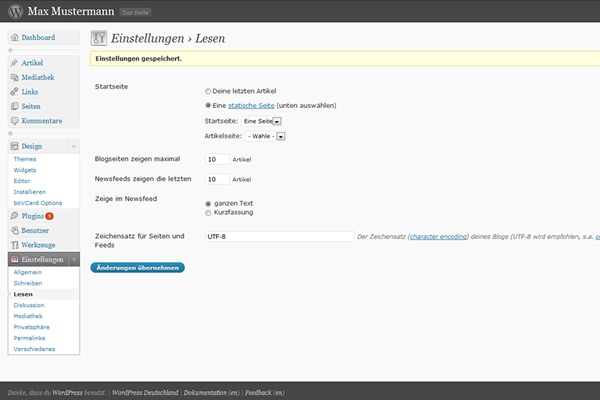Collapse the Einstellungen menu arrow
This screenshot has height=400, width=600.
pyautogui.click(x=74, y=260)
